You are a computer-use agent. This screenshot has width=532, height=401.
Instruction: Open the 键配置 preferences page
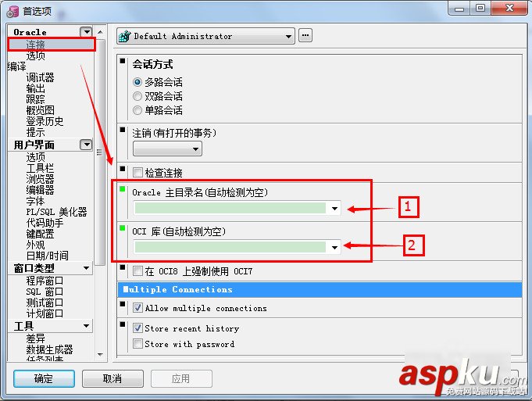40,234
